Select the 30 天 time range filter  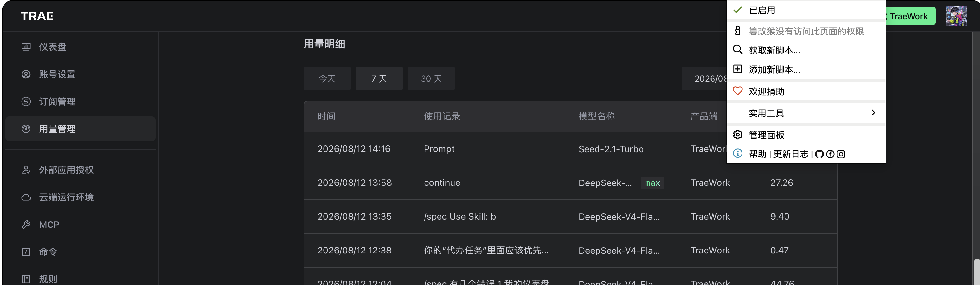(x=431, y=78)
